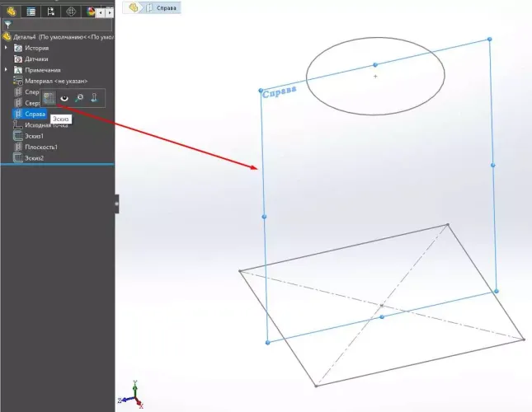Open the DisplayManager color sphere tab
Viewport: 532px width, 412px height.
(x=90, y=12)
